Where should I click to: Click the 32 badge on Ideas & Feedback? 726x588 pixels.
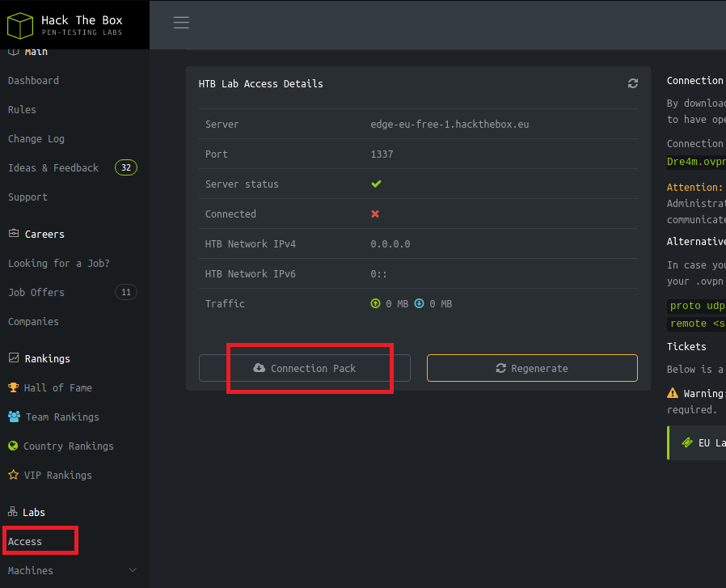click(x=126, y=167)
